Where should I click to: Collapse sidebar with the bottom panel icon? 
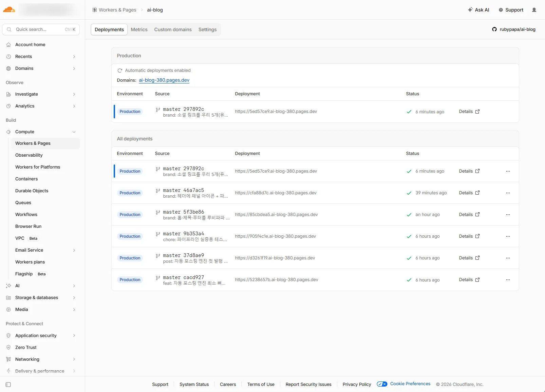click(8, 385)
